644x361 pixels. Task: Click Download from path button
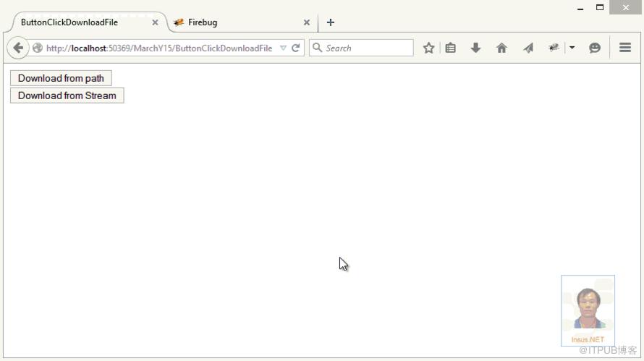tap(61, 78)
